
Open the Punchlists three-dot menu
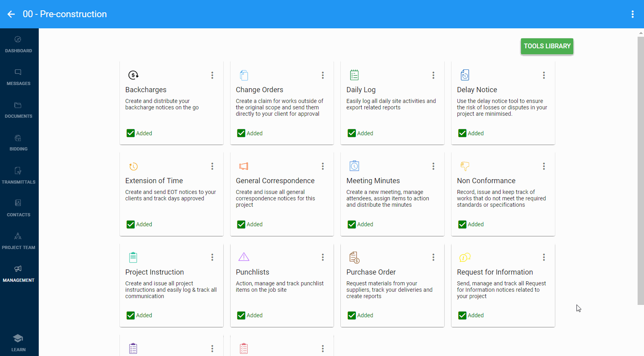[x=323, y=257]
